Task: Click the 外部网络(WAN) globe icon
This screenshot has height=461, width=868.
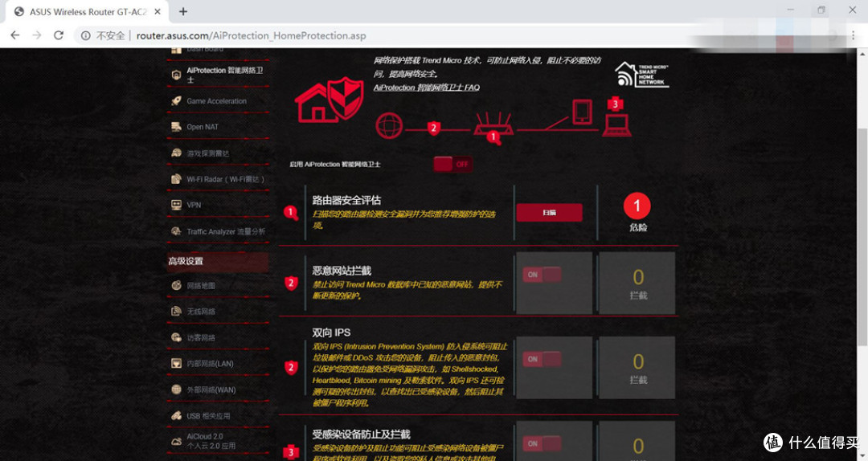Action: (x=176, y=390)
